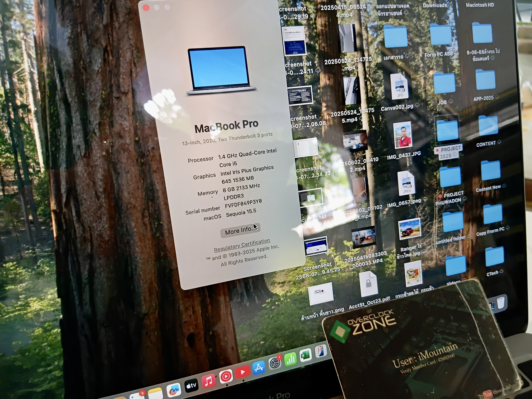Select the CTech folder
This screenshot has height=399, width=532.
(x=494, y=256)
